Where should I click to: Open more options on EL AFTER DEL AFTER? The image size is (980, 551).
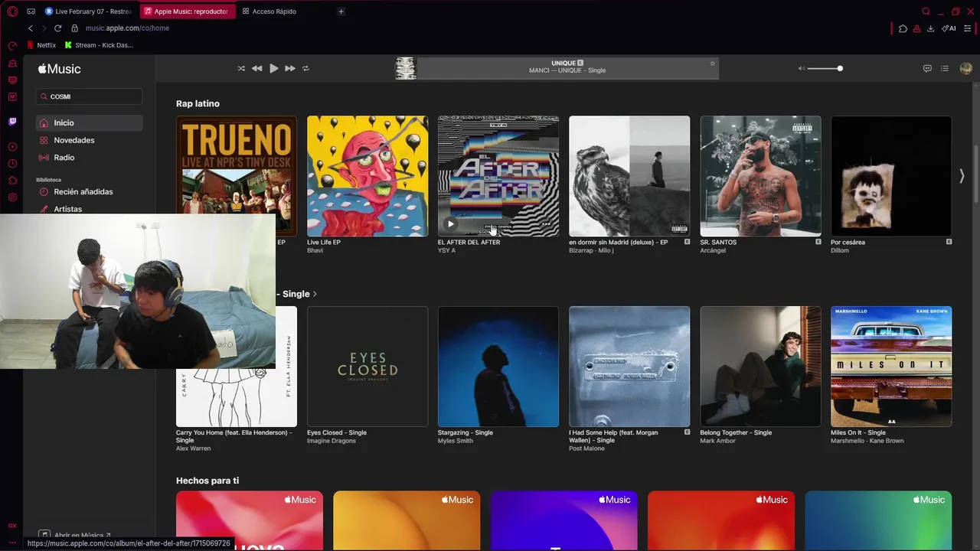click(x=546, y=224)
